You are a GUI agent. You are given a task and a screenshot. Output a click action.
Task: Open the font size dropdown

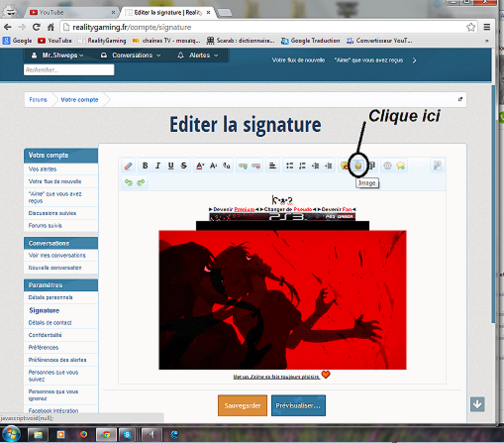point(213,166)
